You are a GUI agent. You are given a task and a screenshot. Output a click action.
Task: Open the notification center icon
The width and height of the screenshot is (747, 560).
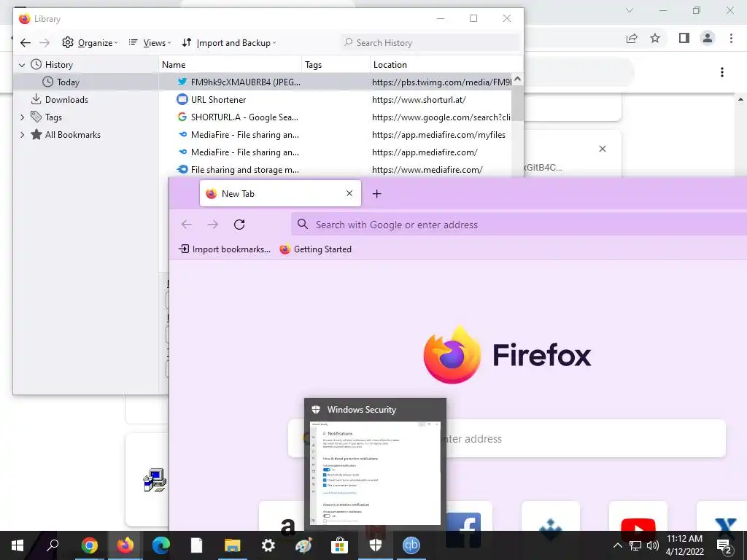click(x=724, y=547)
